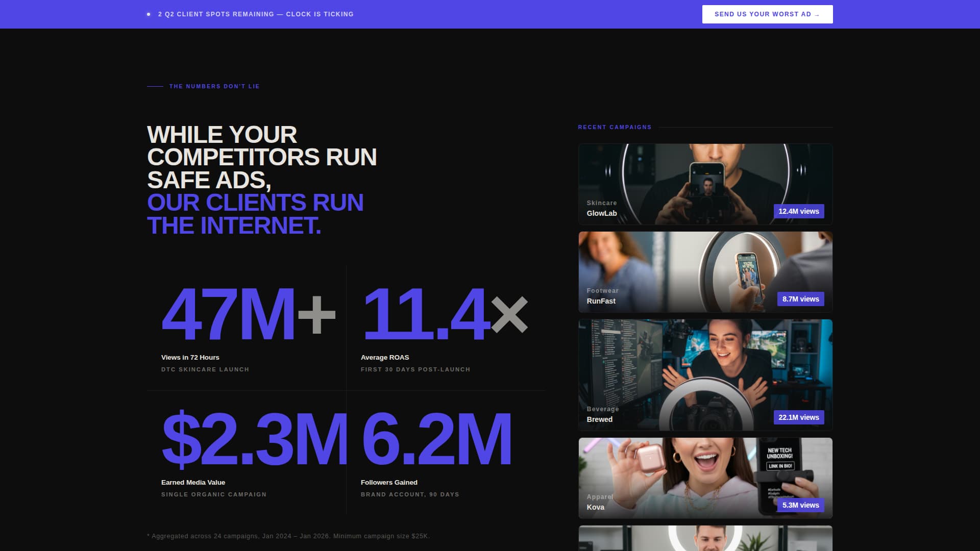Click the 2 Q2 CLIENT SPOTS REMAINING banner
Image resolution: width=980 pixels, height=551 pixels.
[256, 14]
